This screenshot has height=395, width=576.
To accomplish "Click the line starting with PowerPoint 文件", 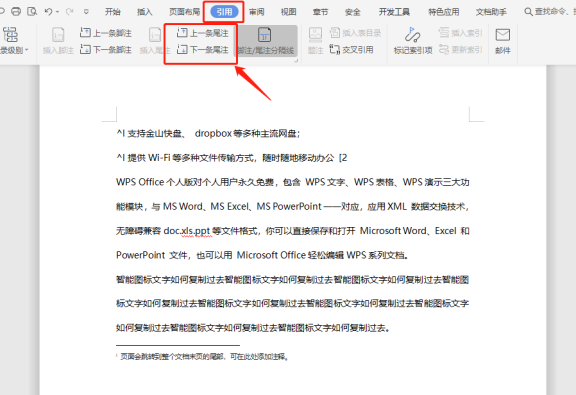I will 262,255.
